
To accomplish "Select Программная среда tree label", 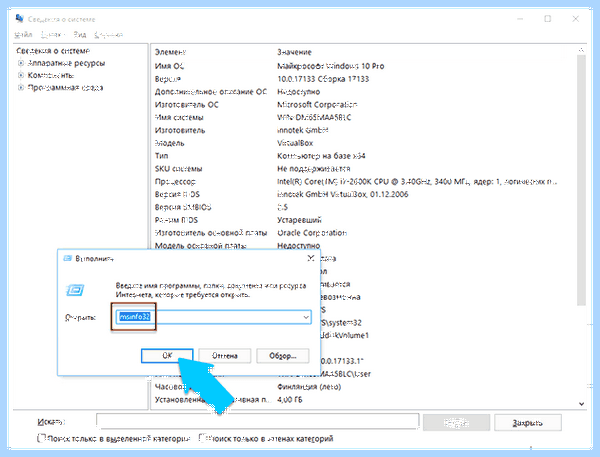I will tap(65, 88).
